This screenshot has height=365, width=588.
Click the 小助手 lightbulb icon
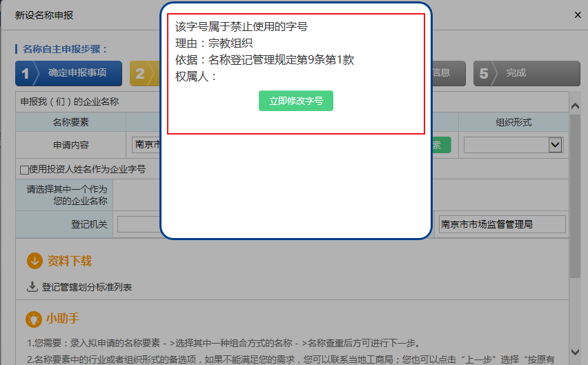click(x=34, y=319)
